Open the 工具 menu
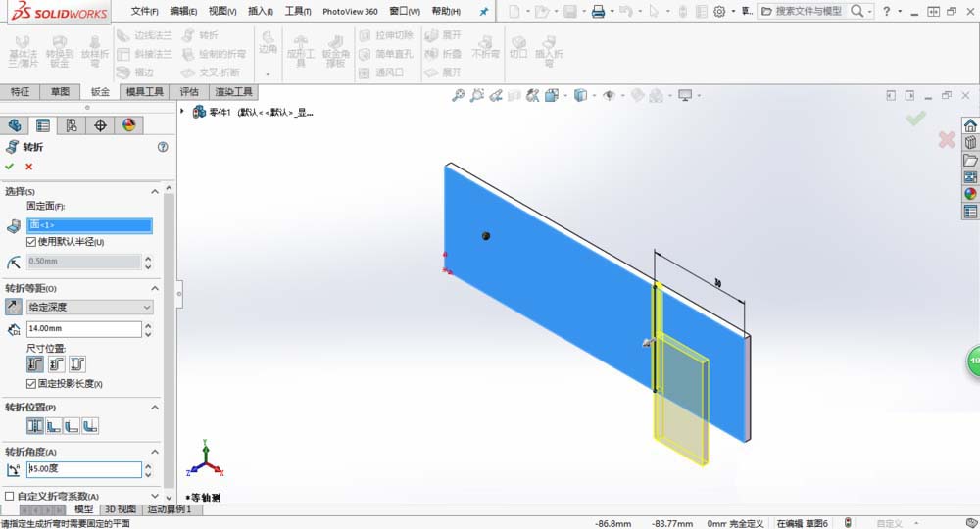Screen dimensions: 980x529 tap(298, 11)
